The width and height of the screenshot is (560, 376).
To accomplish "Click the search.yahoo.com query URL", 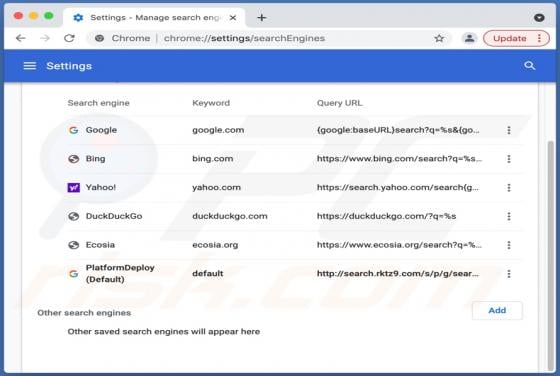I will pos(398,187).
